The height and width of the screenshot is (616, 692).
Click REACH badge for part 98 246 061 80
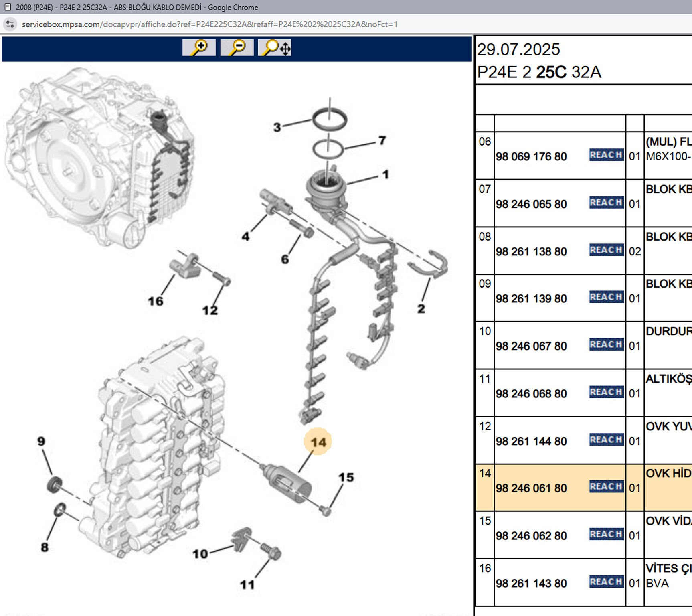point(606,487)
